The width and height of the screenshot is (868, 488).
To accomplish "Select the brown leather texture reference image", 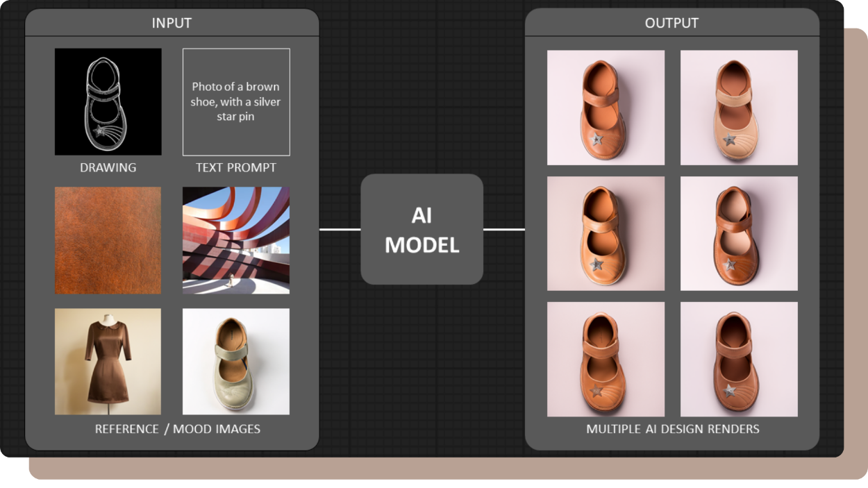I will 108,240.
